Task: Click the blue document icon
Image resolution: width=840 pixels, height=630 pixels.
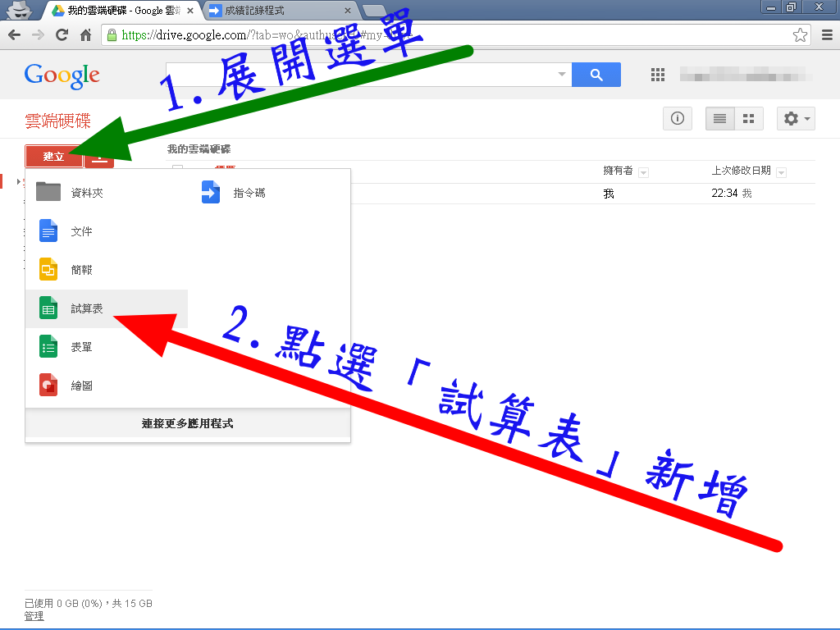Action: point(48,231)
